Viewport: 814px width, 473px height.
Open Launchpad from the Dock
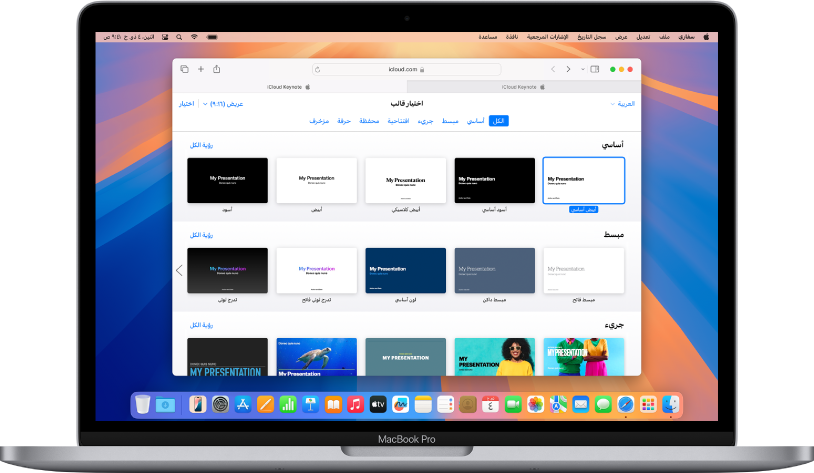(648, 404)
